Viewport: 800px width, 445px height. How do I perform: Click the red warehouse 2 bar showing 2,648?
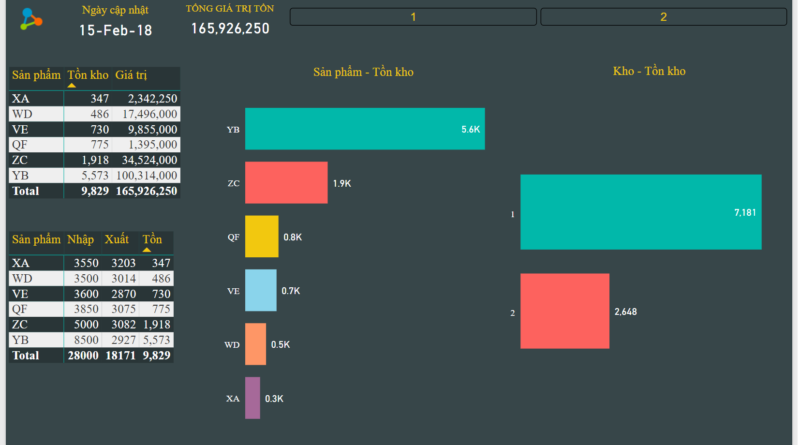pos(564,311)
